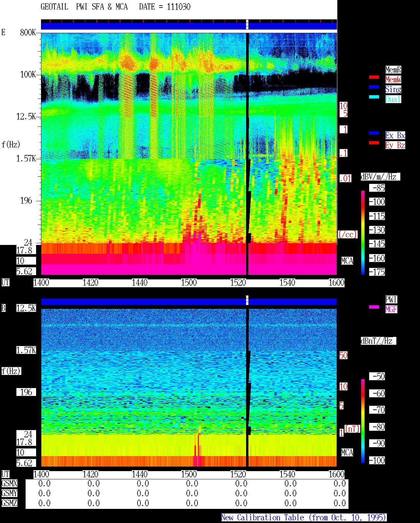
Task: Click the dBV/m/√Hz color scale bar
Action: (x=363, y=232)
